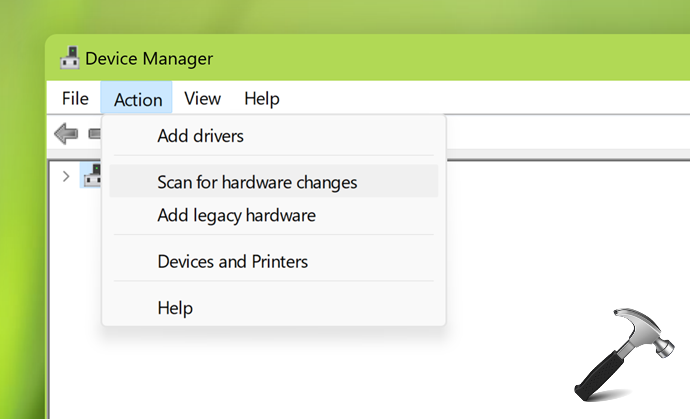Open the File menu
The height and width of the screenshot is (419, 690).
[75, 98]
